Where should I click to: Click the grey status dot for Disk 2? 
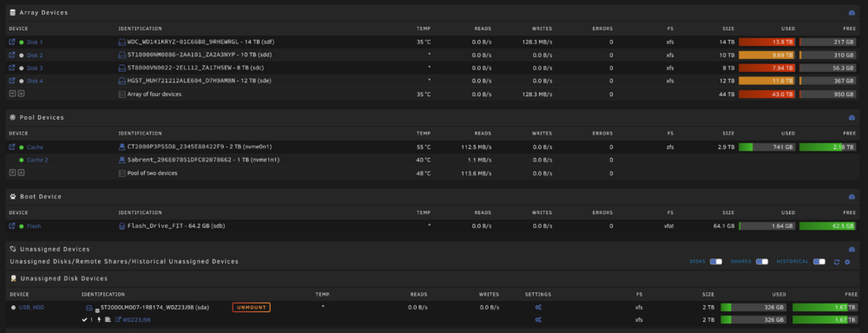pos(22,55)
